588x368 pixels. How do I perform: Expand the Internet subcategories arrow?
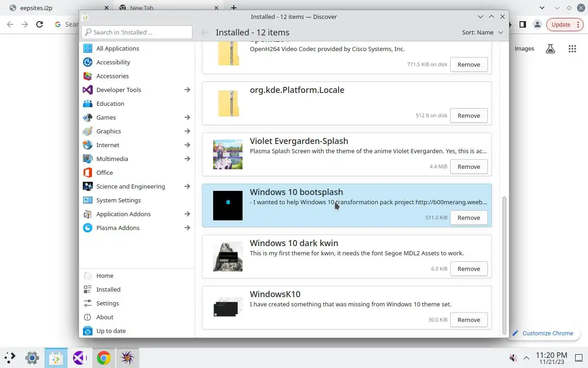coord(187,145)
